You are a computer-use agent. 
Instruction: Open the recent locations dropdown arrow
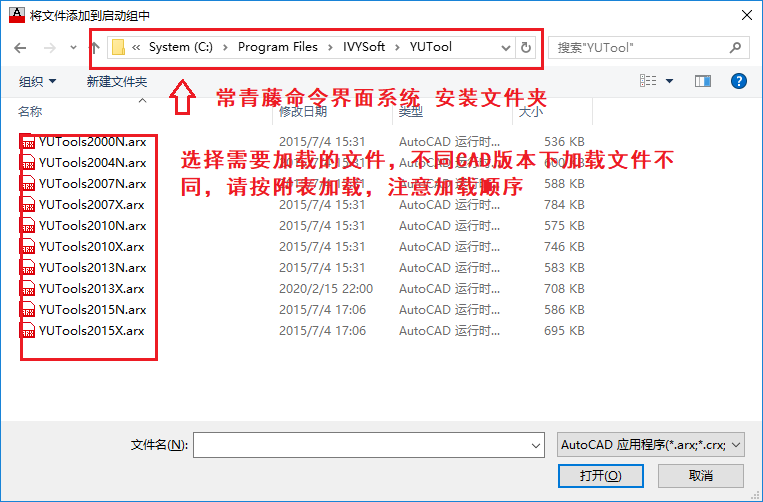pyautogui.click(x=73, y=48)
